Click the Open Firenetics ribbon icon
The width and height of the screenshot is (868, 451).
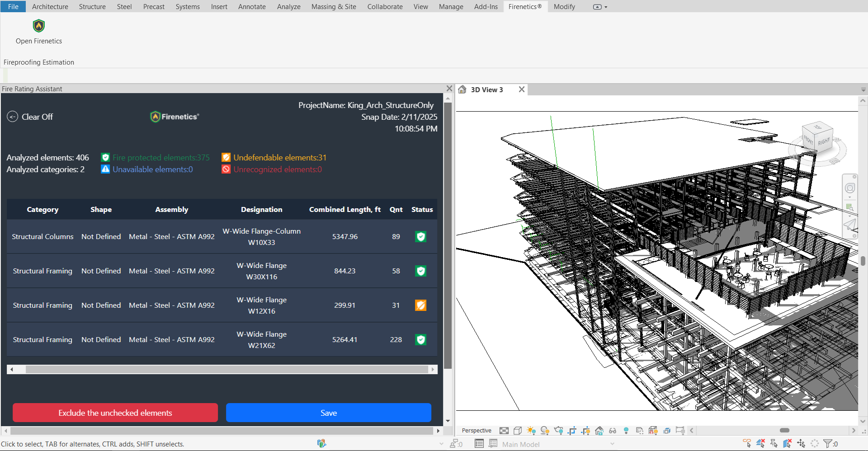click(39, 26)
